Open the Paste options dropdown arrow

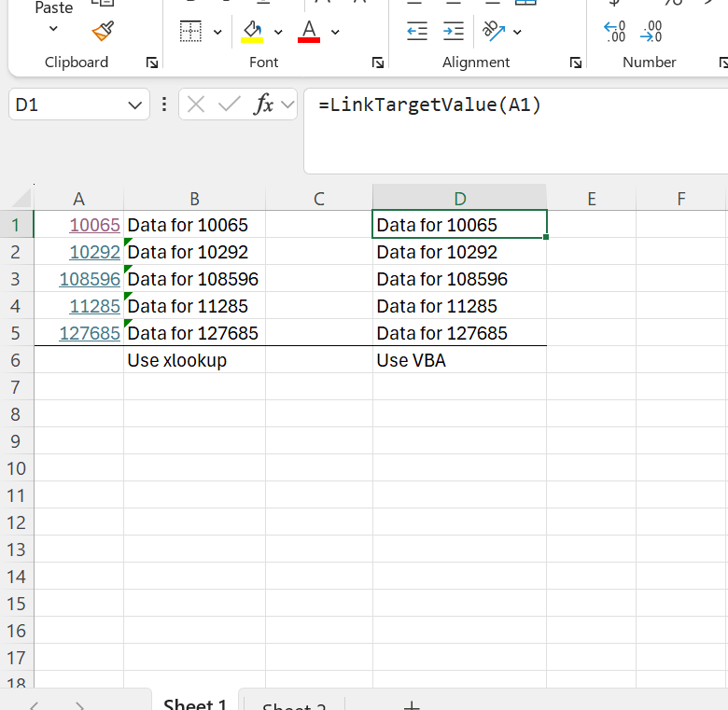(x=53, y=29)
